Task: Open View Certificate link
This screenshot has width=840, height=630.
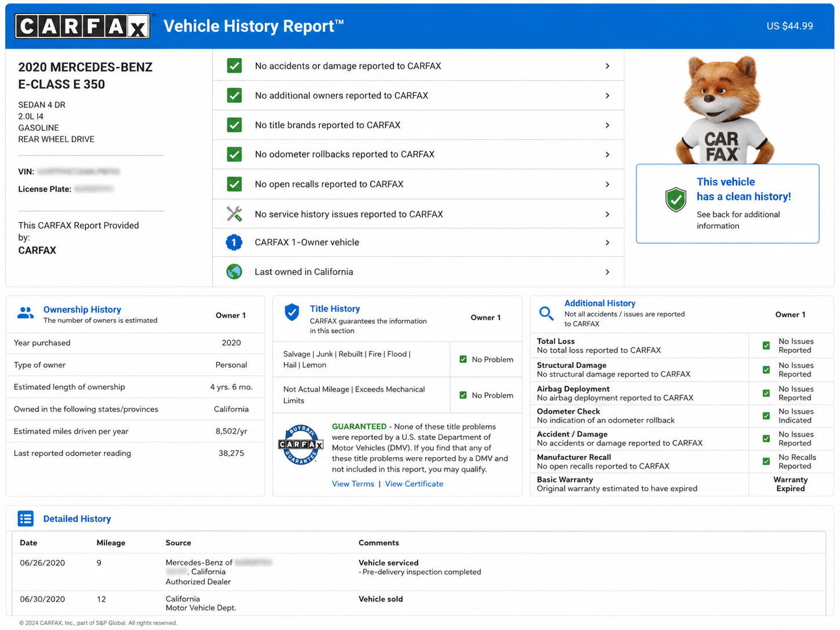Action: 414,484
